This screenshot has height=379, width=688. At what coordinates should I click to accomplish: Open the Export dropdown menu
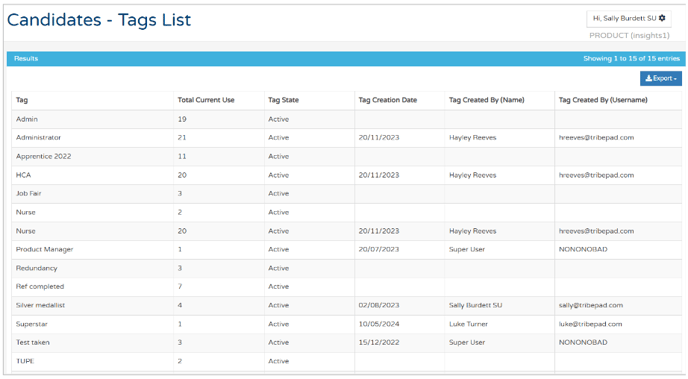661,79
